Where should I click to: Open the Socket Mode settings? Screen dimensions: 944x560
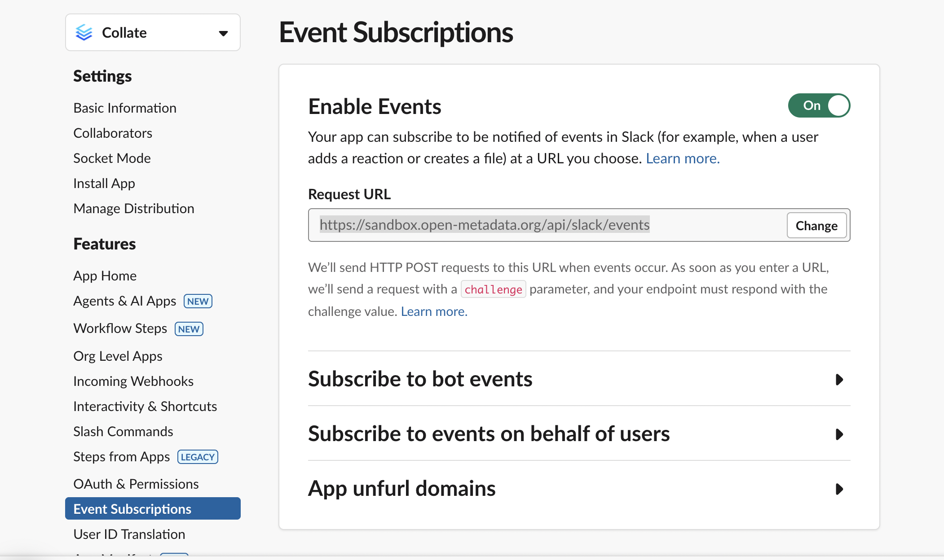coord(112,158)
